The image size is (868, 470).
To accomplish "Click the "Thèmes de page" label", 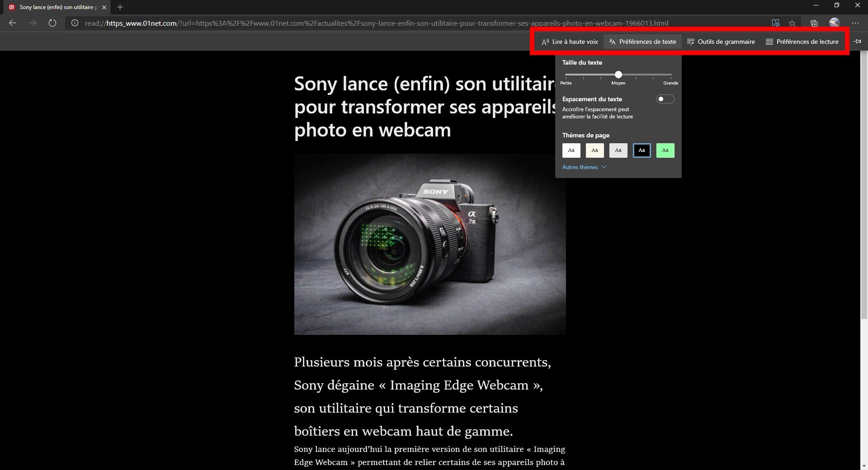I will coord(585,135).
